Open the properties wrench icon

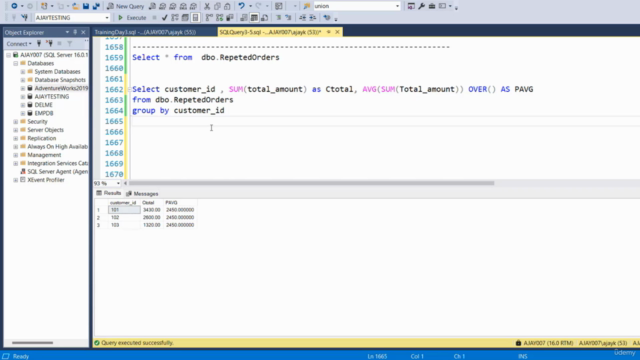point(422,6)
